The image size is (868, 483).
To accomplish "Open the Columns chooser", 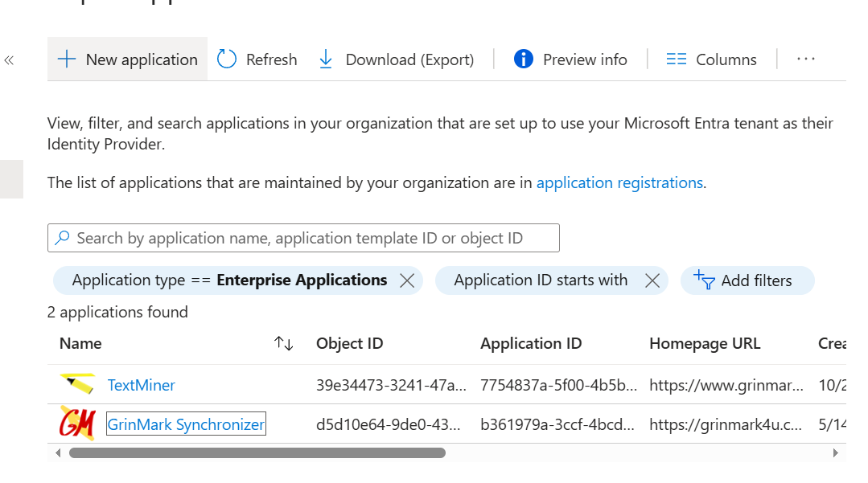I will tap(711, 59).
